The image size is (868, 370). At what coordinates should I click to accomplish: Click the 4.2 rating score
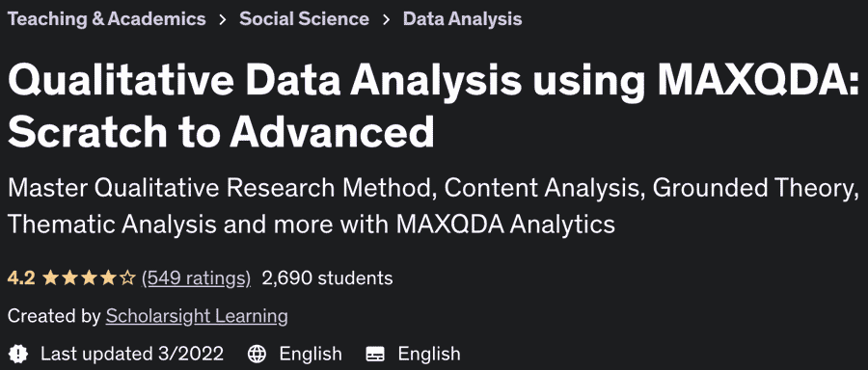click(x=21, y=277)
